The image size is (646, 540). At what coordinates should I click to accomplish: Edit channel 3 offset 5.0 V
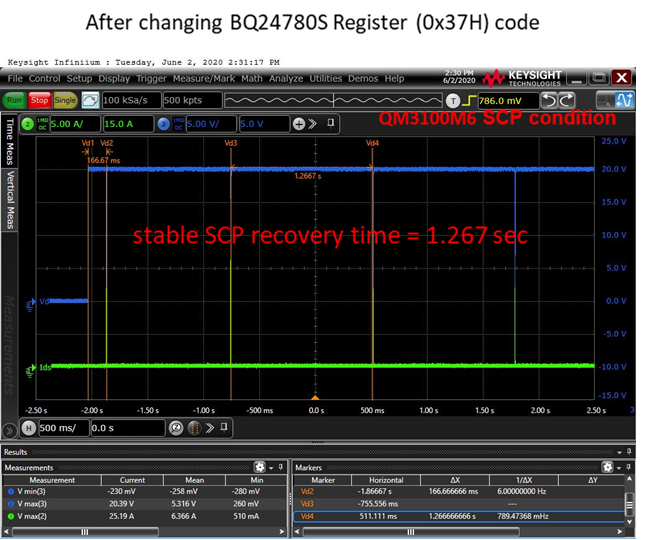[x=264, y=124]
